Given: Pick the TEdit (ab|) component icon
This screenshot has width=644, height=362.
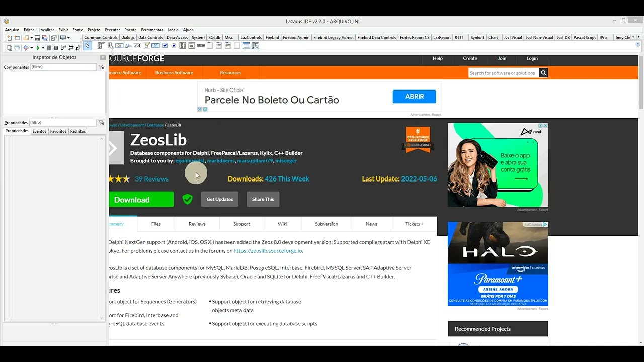Looking at the screenshot, I should coord(137,46).
